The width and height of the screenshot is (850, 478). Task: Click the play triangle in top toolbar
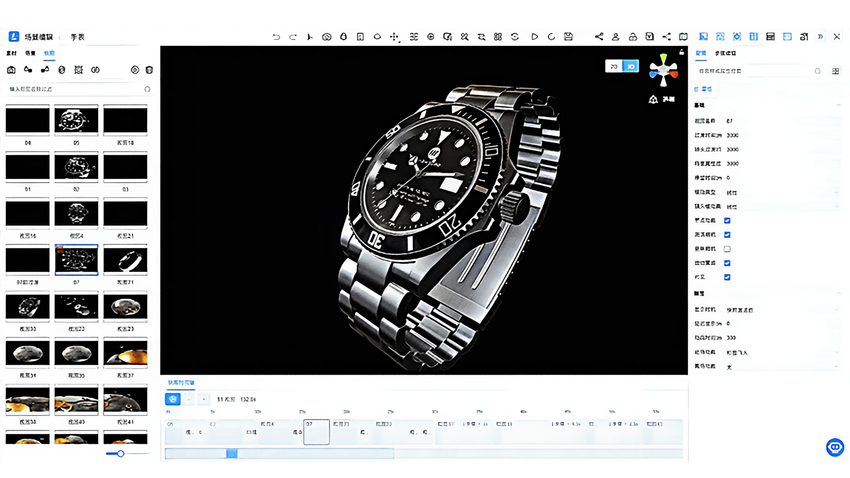tap(535, 37)
